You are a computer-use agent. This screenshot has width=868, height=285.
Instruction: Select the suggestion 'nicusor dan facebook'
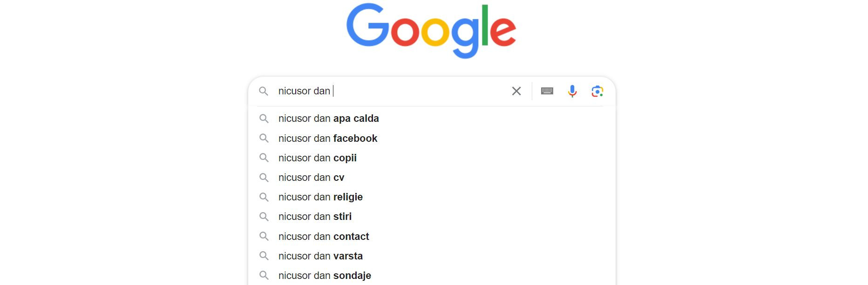[327, 138]
